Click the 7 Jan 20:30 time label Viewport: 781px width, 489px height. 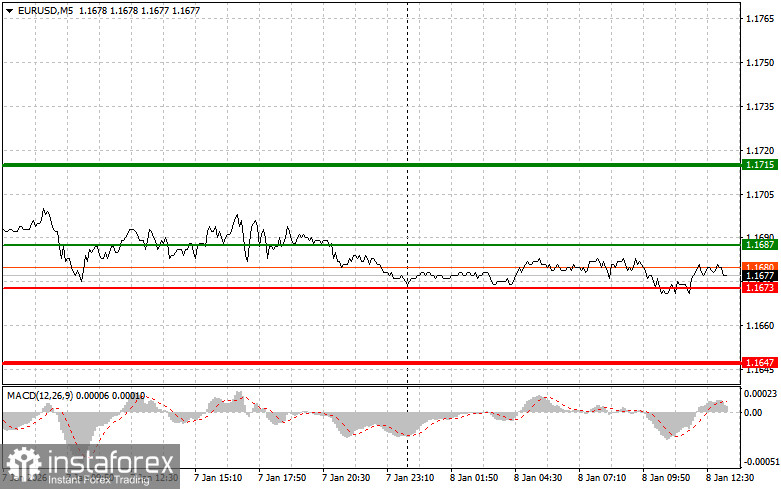click(x=346, y=478)
